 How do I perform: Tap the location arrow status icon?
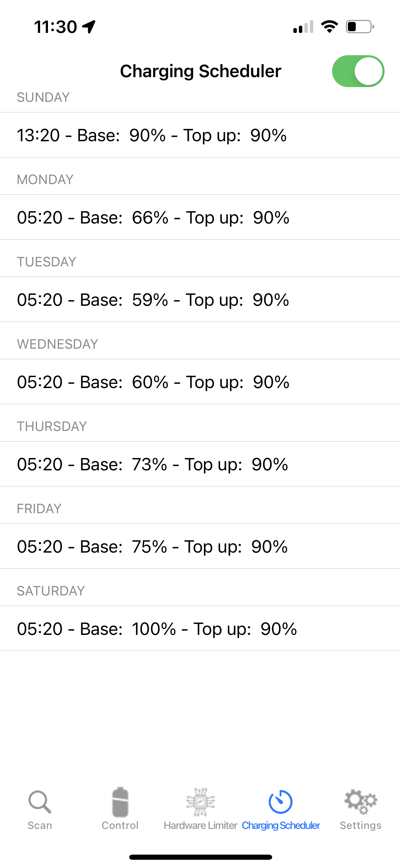89,27
